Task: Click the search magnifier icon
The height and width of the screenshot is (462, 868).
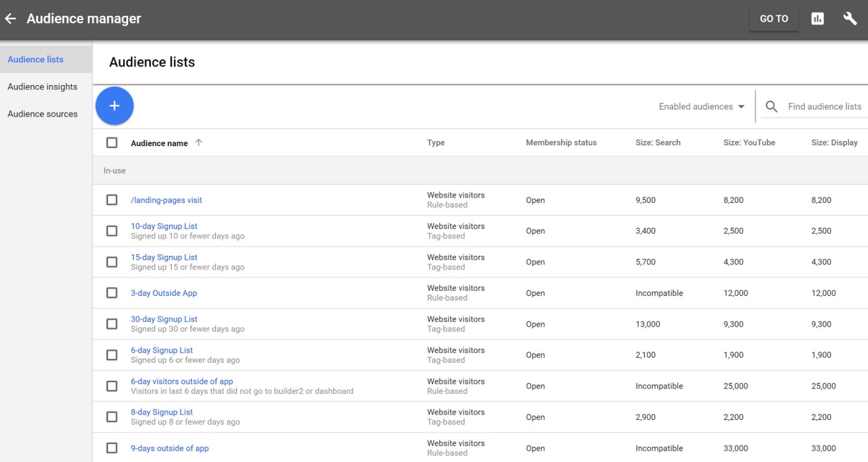Action: pyautogui.click(x=771, y=106)
